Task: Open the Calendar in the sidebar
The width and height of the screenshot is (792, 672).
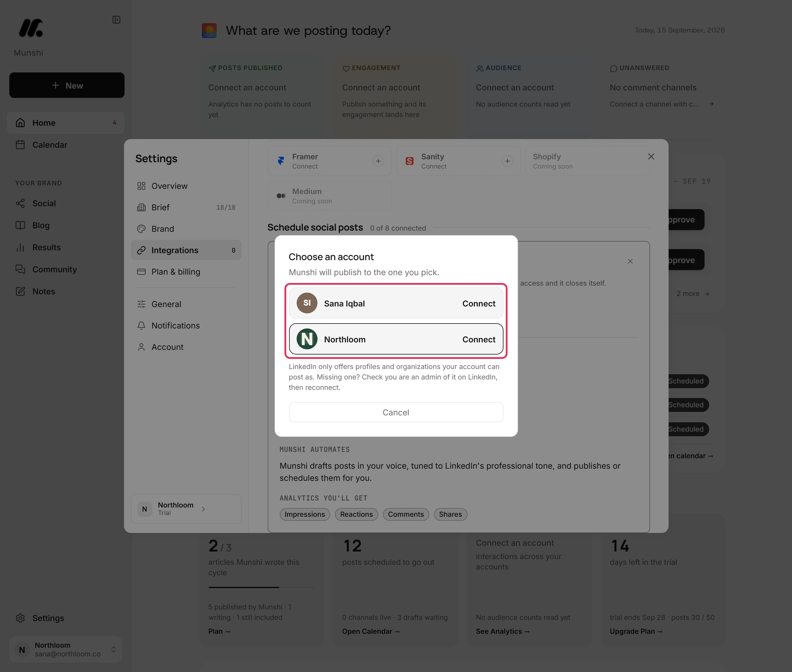Action: pos(66,145)
